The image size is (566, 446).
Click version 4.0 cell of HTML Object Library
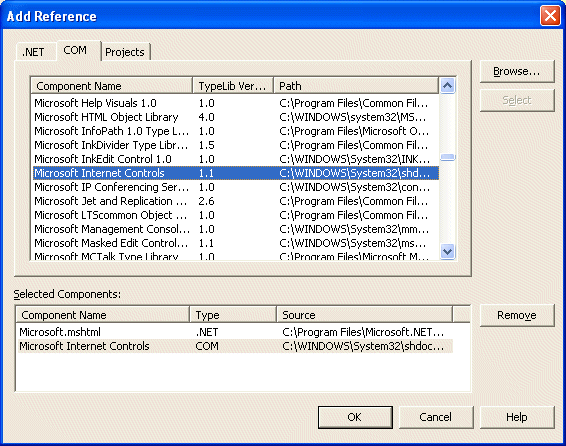point(206,117)
